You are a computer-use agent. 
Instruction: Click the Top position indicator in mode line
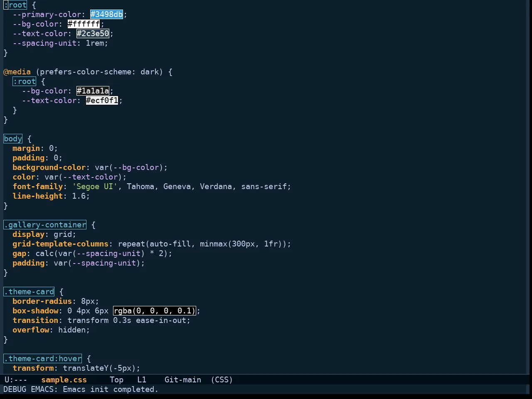[116, 380]
